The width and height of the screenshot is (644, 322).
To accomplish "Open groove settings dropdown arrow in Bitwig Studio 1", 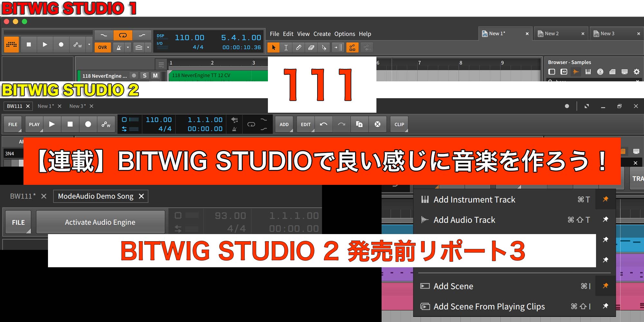I will 148,47.
